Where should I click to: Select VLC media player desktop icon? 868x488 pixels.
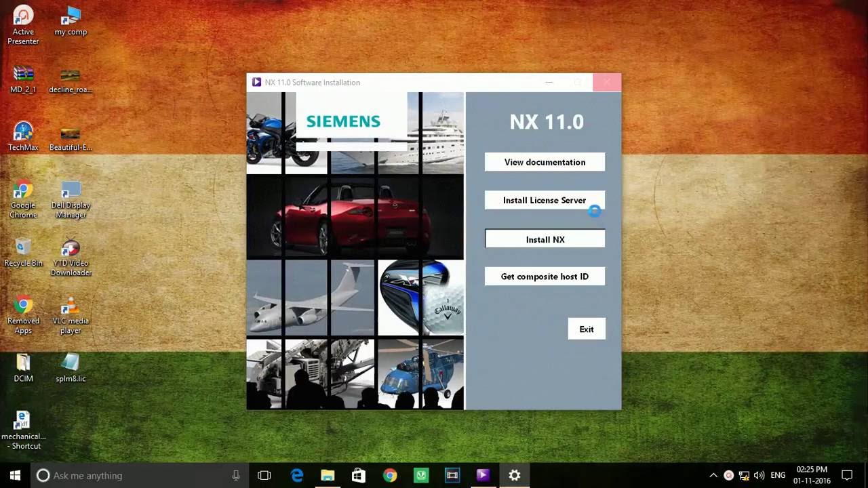click(71, 315)
